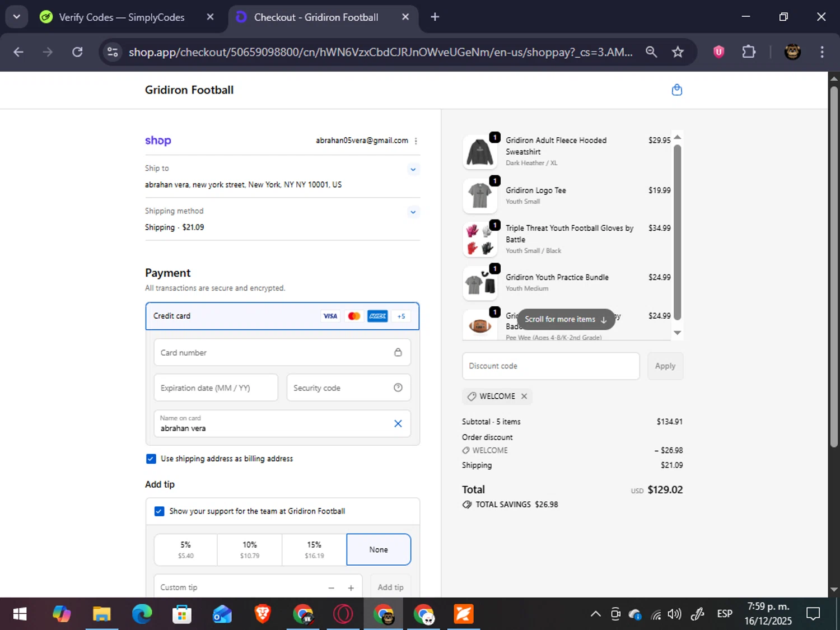Expand the Ship to section chevron
The width and height of the screenshot is (840, 630).
pyautogui.click(x=413, y=169)
